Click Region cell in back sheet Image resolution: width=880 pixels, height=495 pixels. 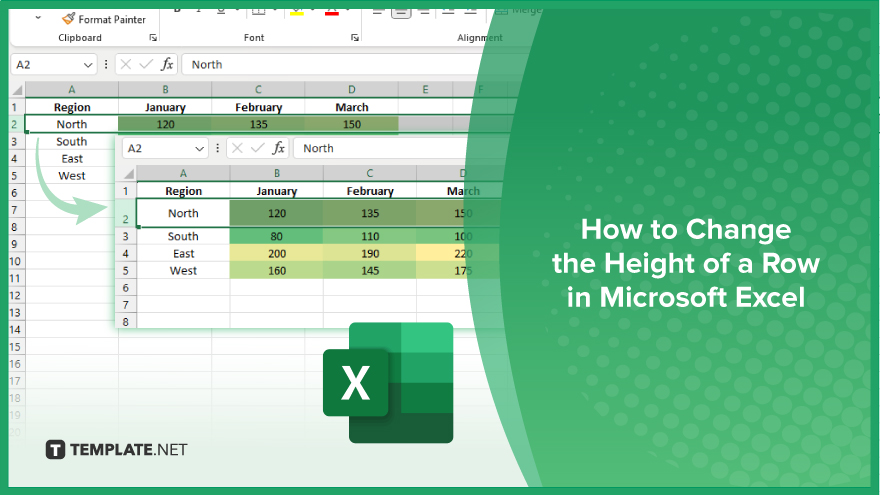pos(72,107)
